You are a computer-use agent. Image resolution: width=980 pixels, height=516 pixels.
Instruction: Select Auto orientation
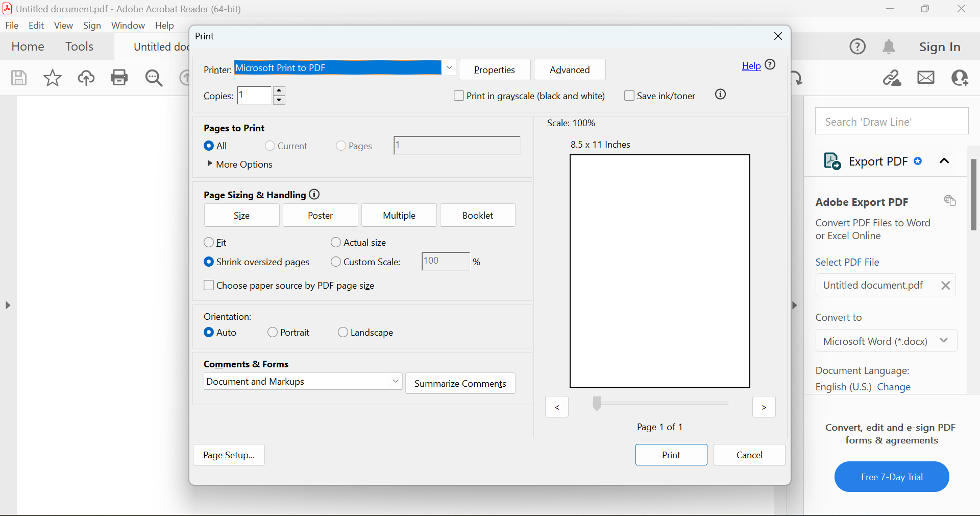208,332
